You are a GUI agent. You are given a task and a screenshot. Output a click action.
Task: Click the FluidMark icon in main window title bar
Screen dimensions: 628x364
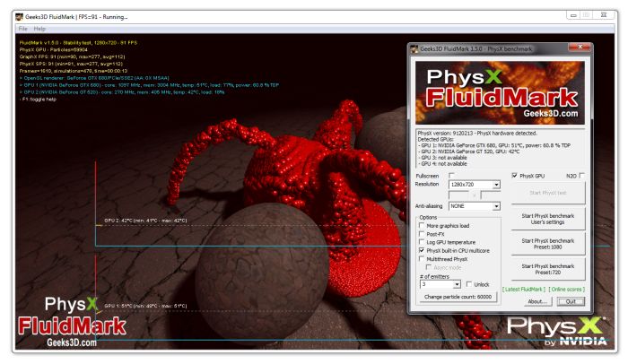[19, 17]
